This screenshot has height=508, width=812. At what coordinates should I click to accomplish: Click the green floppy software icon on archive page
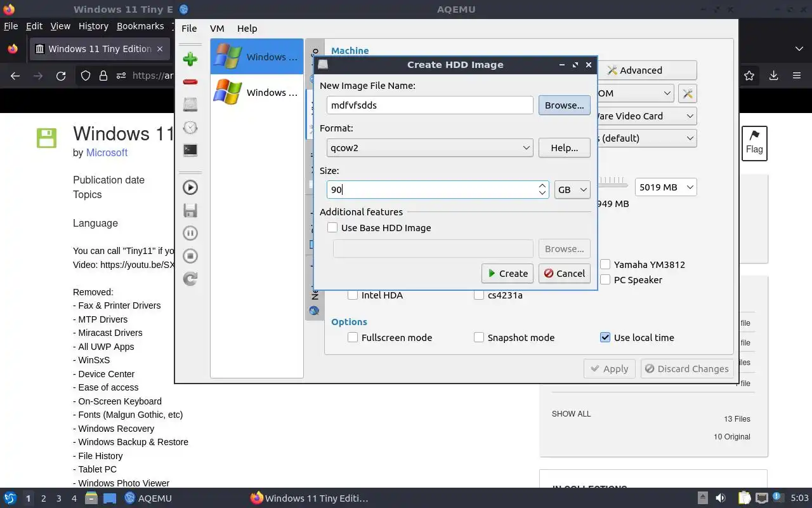[46, 138]
